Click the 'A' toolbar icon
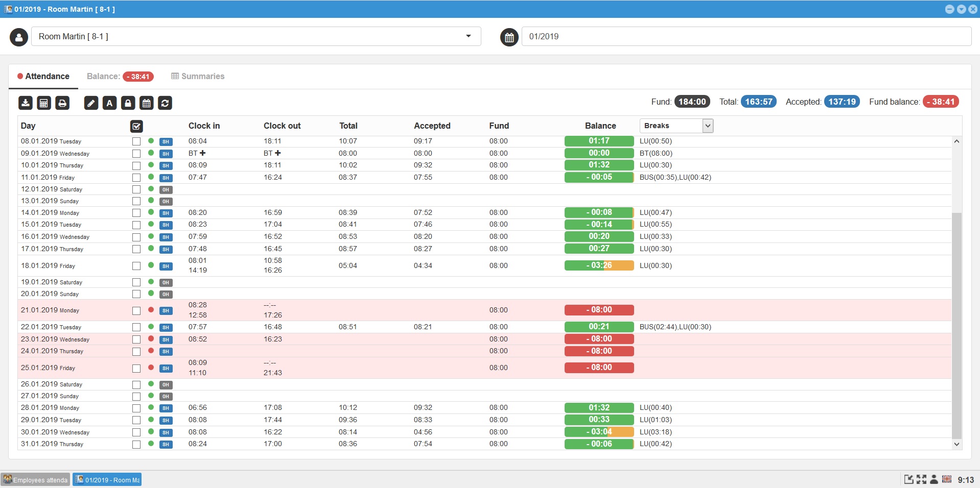 [x=109, y=103]
